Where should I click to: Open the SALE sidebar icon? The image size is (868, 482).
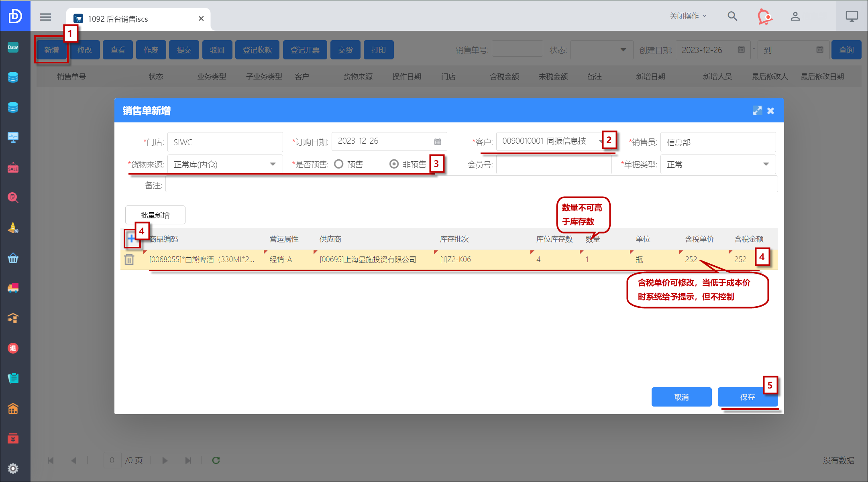pos(13,167)
